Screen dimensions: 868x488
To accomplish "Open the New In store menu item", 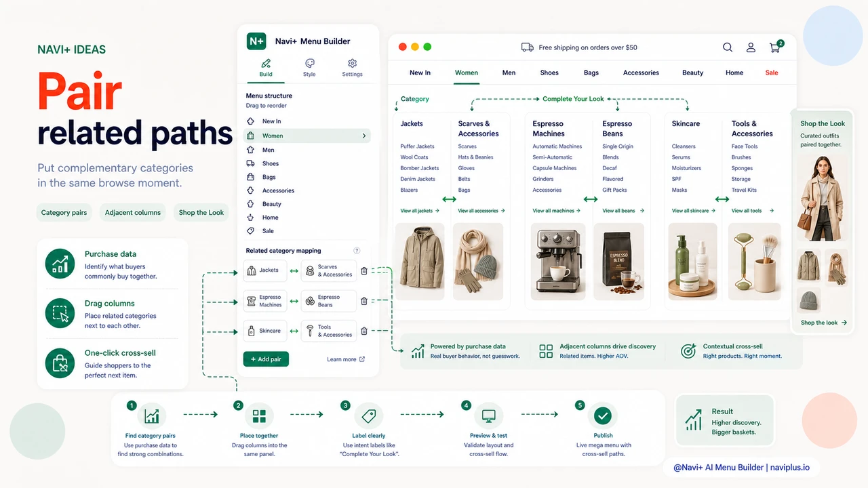I will pos(420,73).
